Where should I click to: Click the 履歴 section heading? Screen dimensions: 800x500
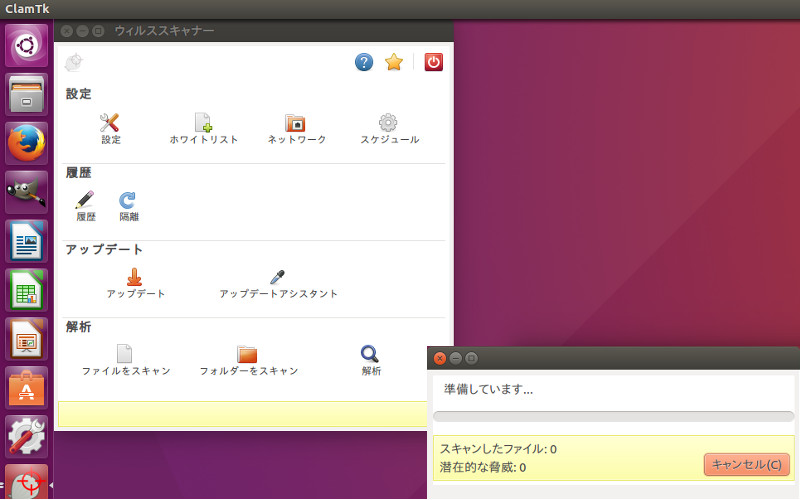[78, 172]
